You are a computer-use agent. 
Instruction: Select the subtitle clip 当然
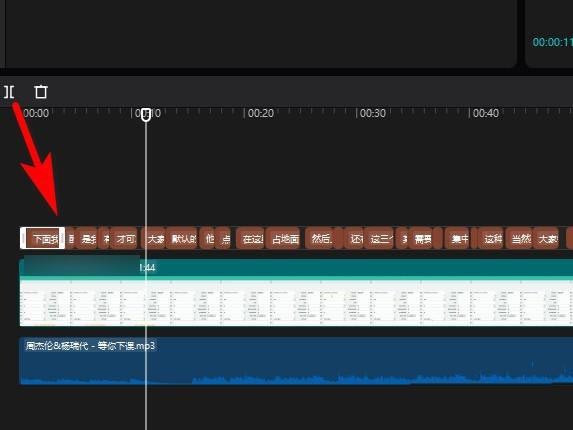click(519, 239)
